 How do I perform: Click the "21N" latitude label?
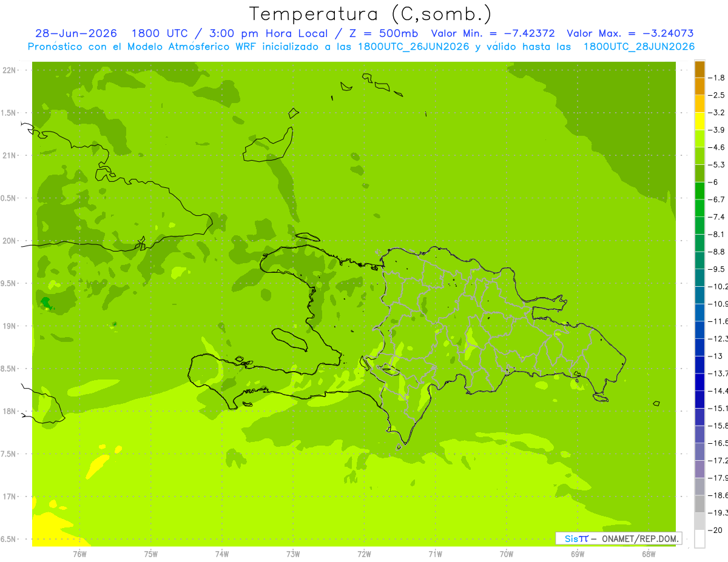pyautogui.click(x=8, y=156)
